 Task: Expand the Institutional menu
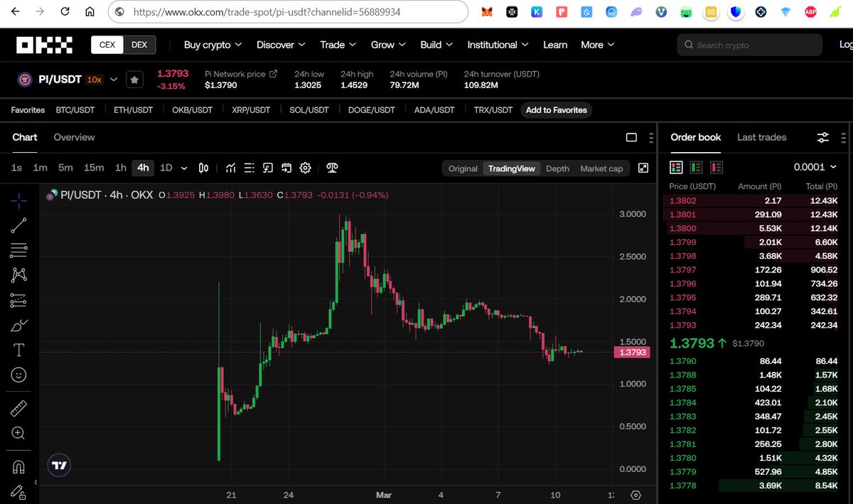coord(498,45)
